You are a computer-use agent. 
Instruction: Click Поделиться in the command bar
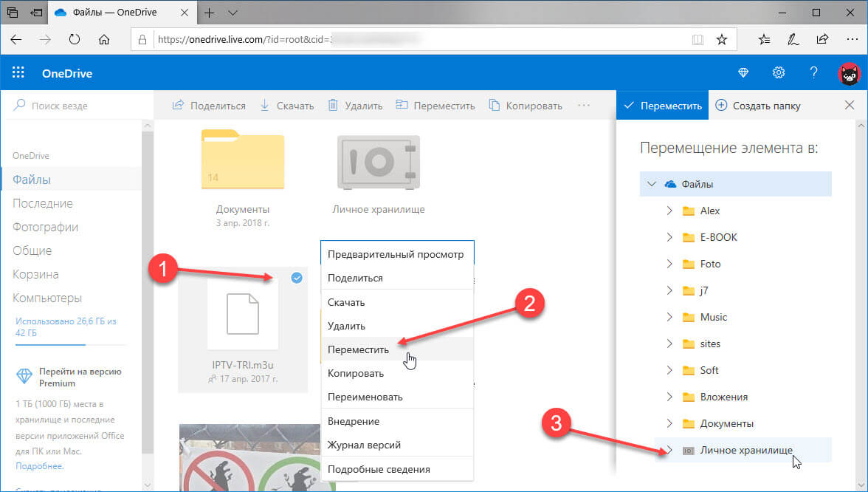pos(209,105)
